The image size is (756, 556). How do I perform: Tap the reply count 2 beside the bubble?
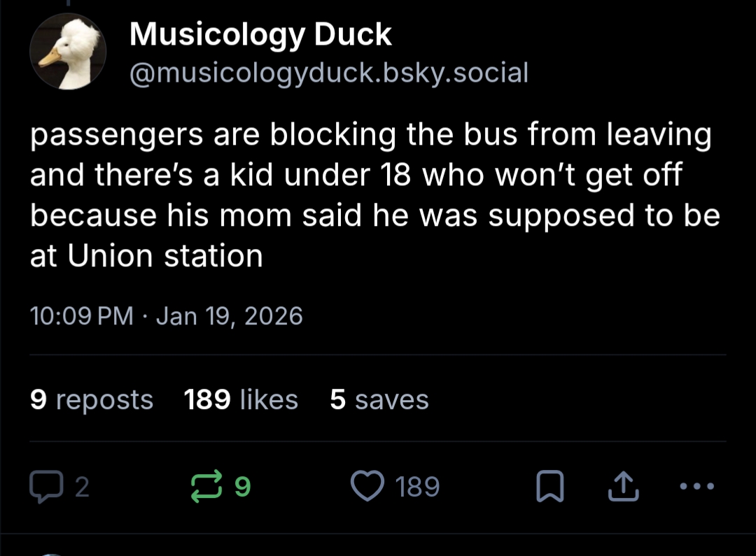tap(82, 487)
